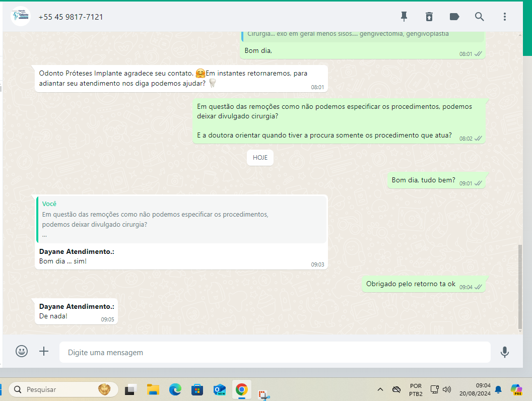Focus the 'Digite uma mensagem' input field
The height and width of the screenshot is (401, 532).
[x=275, y=352]
